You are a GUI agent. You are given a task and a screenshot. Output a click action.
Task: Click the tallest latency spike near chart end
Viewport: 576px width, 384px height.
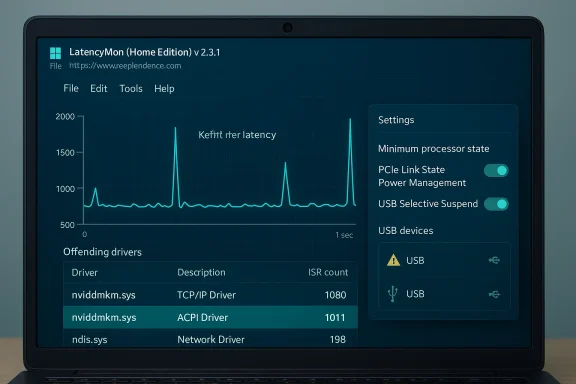point(350,162)
